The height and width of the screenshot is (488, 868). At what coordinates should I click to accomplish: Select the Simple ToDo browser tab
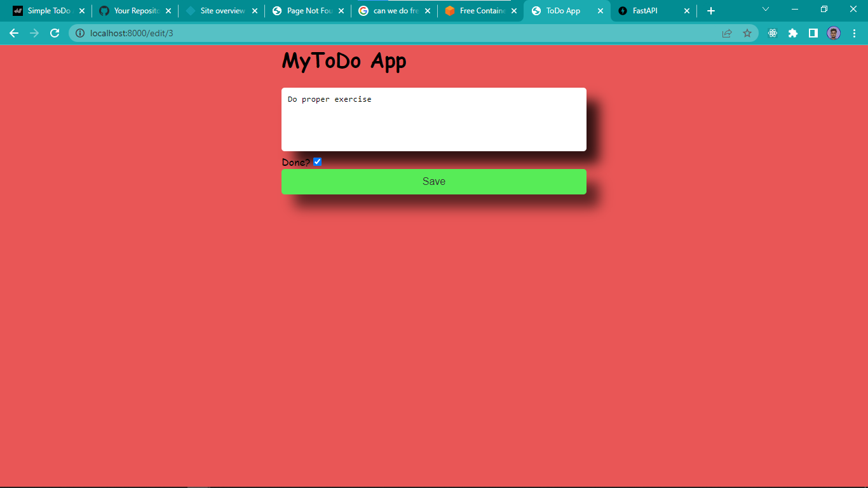pos(44,10)
